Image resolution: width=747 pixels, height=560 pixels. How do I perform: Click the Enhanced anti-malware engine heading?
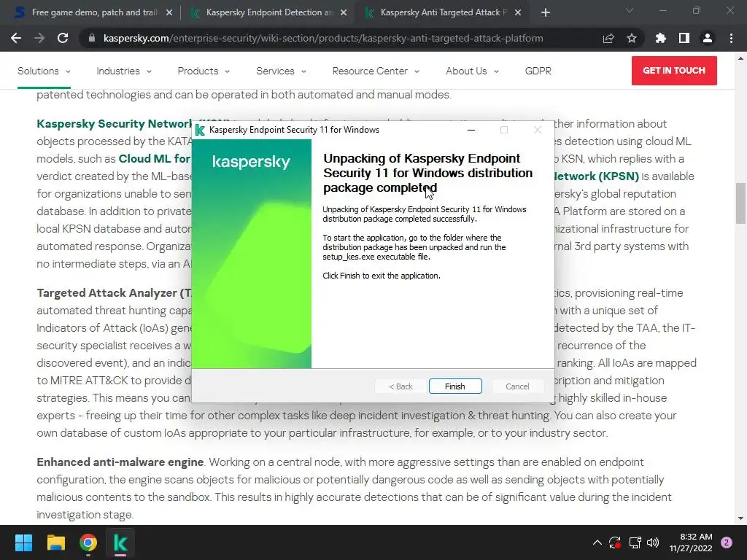[120, 462]
